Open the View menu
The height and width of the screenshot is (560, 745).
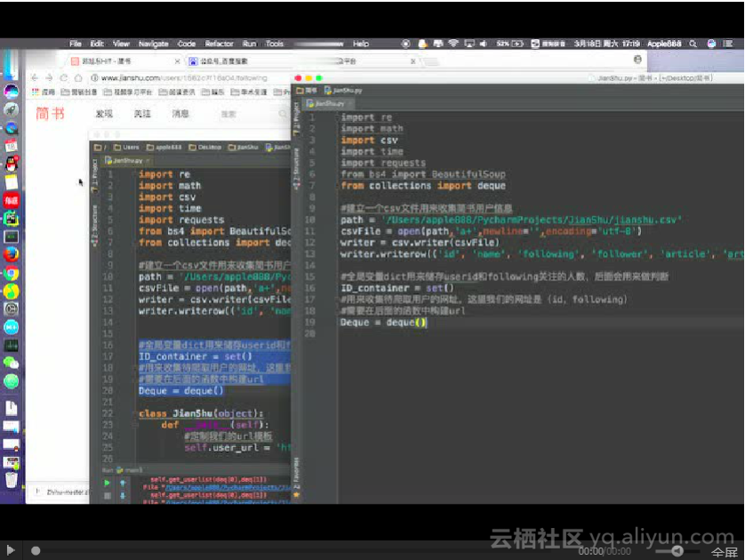pos(121,44)
